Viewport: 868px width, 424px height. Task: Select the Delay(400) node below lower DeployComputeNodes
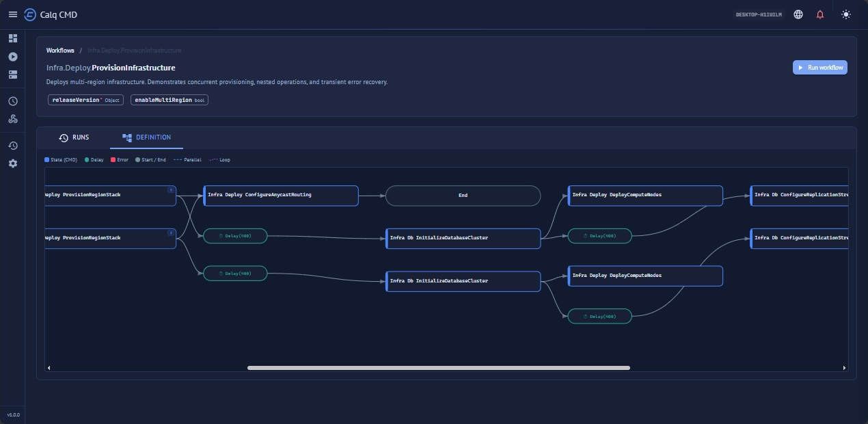[x=600, y=317]
